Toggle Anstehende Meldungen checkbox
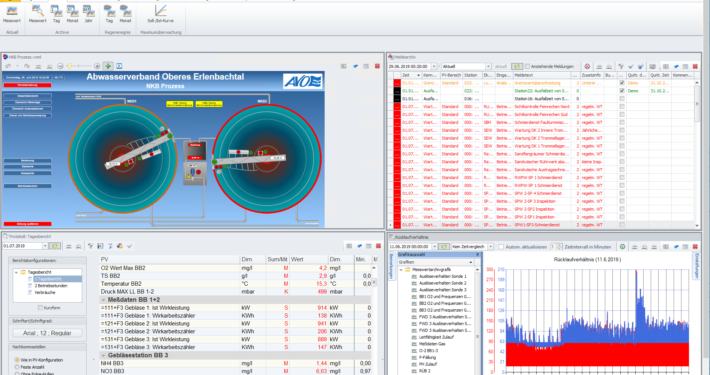710x375 pixels. (x=528, y=67)
